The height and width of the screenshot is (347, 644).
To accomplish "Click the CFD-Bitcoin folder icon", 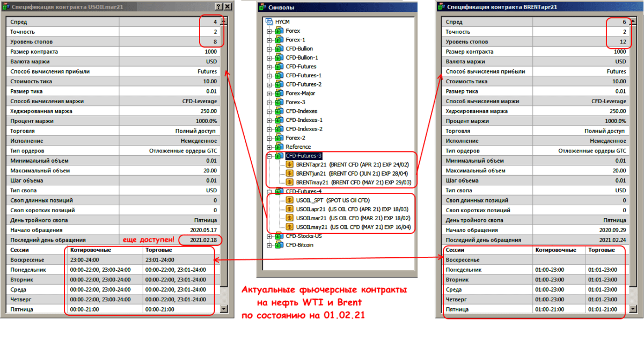I will pyautogui.click(x=279, y=245).
